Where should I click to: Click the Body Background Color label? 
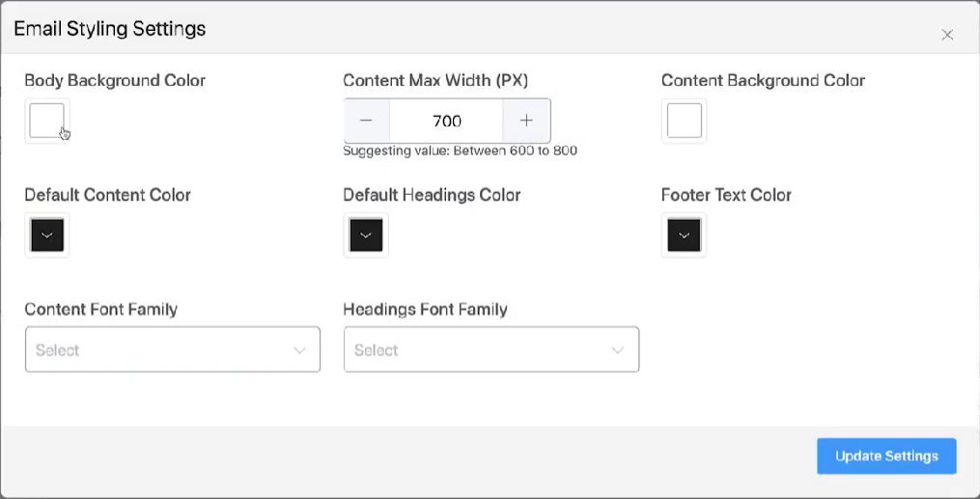(x=115, y=80)
